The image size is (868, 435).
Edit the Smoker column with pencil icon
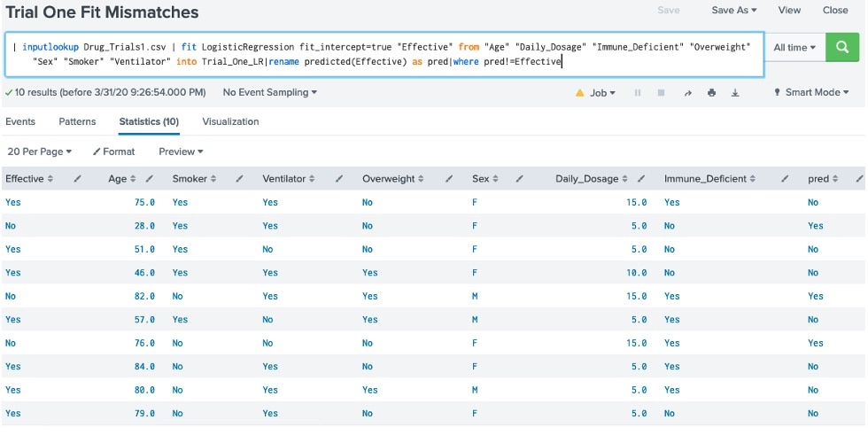[x=239, y=179]
